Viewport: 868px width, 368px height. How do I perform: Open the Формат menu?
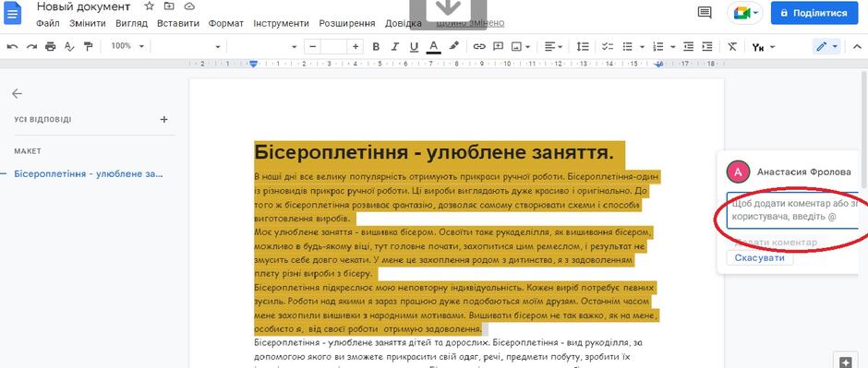click(226, 23)
